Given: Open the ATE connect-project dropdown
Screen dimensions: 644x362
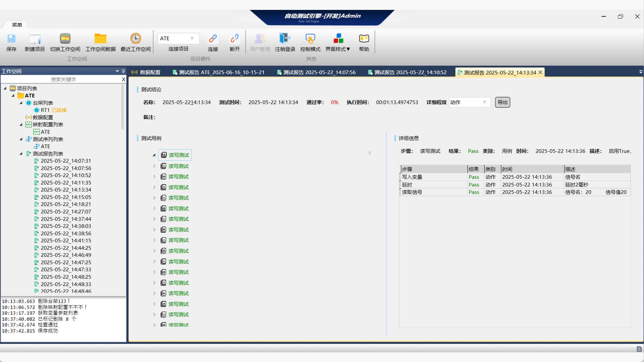Looking at the screenshot, I should pyautogui.click(x=192, y=38).
